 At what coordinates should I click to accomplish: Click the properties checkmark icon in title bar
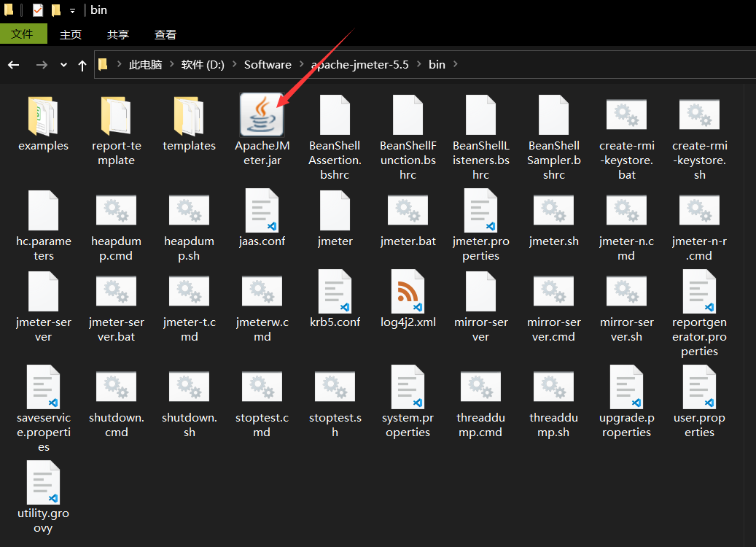coord(38,9)
